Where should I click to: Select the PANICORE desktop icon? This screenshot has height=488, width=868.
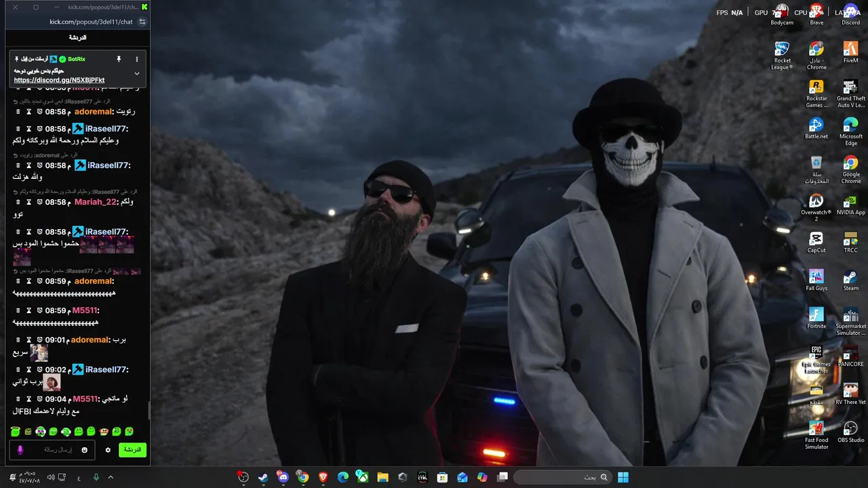pos(850,356)
